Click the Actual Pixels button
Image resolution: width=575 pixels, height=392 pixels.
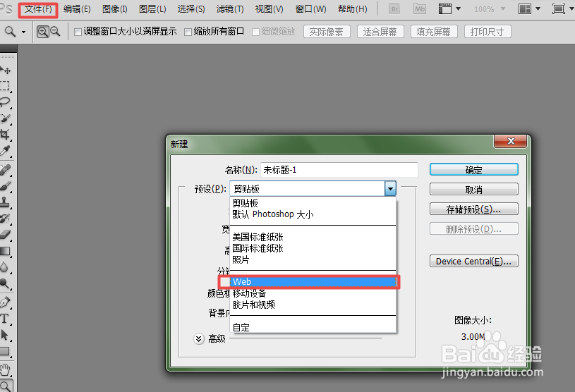click(327, 32)
